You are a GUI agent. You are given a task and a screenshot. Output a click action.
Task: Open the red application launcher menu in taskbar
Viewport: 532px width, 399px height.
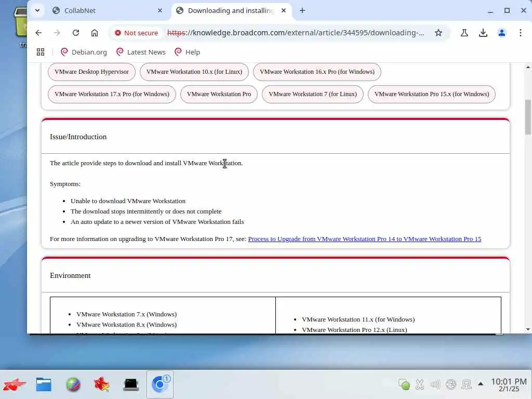click(x=15, y=384)
